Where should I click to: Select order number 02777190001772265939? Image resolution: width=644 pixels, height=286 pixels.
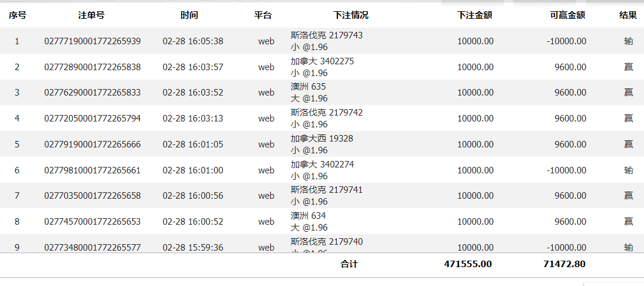pyautogui.click(x=93, y=41)
